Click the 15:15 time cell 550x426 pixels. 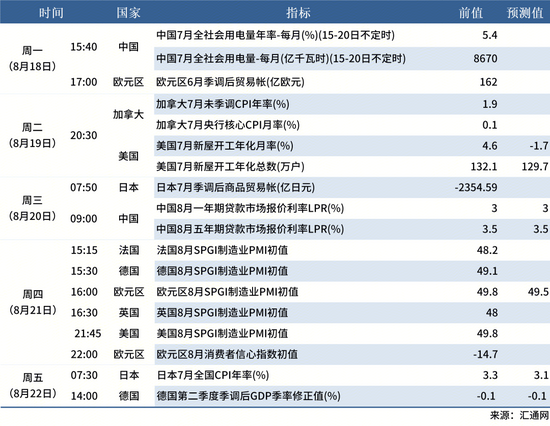tap(84, 250)
